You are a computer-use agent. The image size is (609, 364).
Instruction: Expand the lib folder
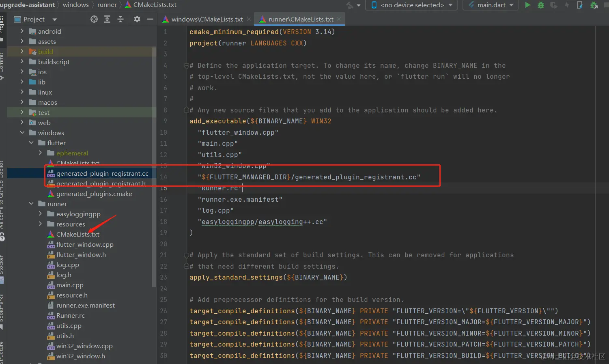(x=22, y=82)
